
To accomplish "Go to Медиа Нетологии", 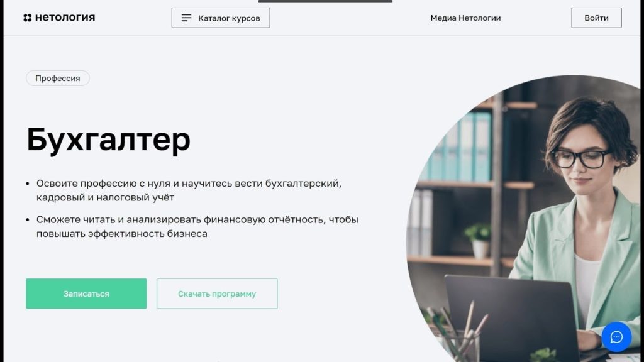I will [465, 18].
